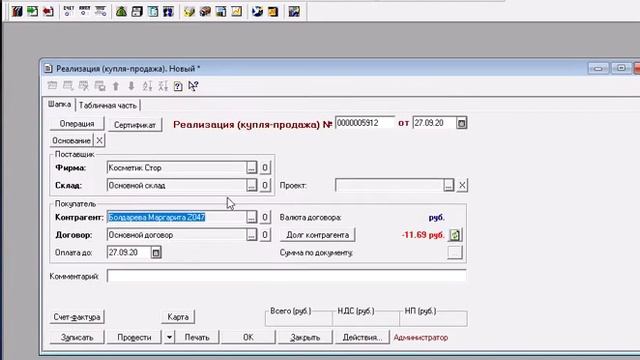
Task: Activate the context help cursor icon
Action: [x=193, y=86]
